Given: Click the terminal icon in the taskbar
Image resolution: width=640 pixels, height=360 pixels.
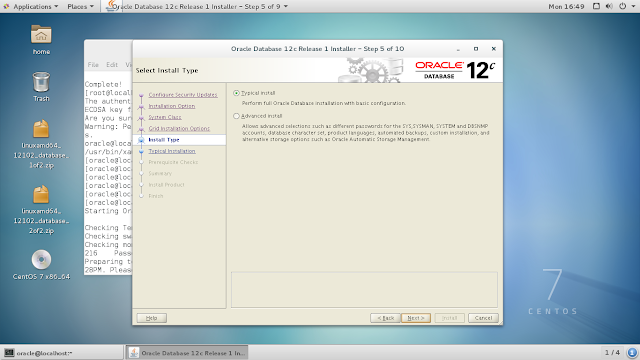Looking at the screenshot, I should pos(9,353).
